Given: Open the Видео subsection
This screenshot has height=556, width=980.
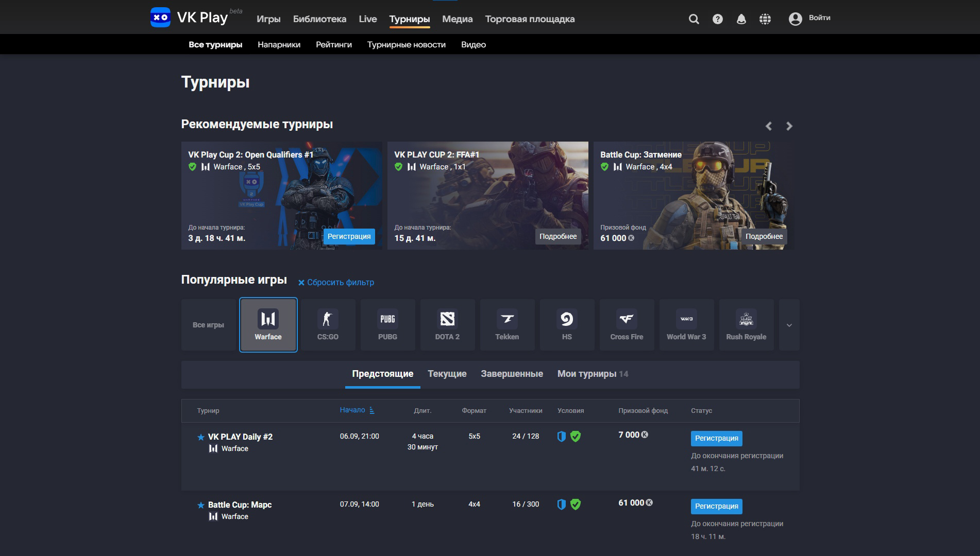Looking at the screenshot, I should pyautogui.click(x=474, y=44).
